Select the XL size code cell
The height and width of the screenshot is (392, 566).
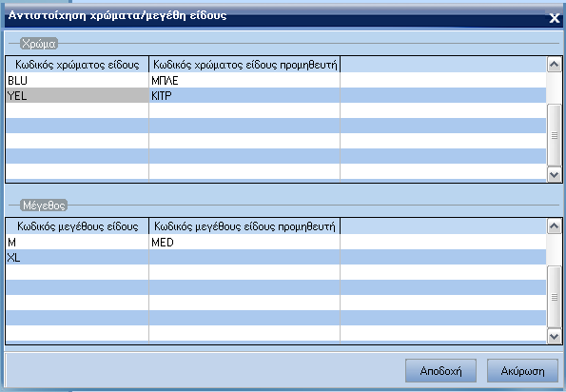[x=77, y=257]
